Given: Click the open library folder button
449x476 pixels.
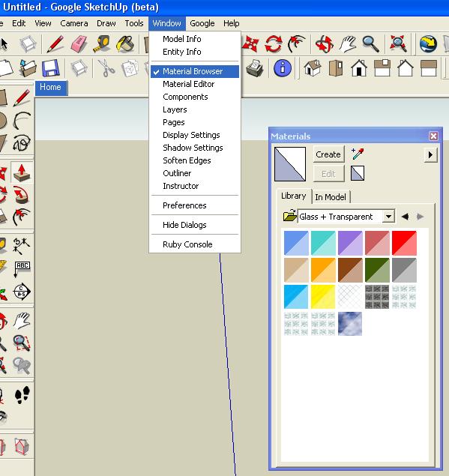Looking at the screenshot, I should (x=289, y=216).
